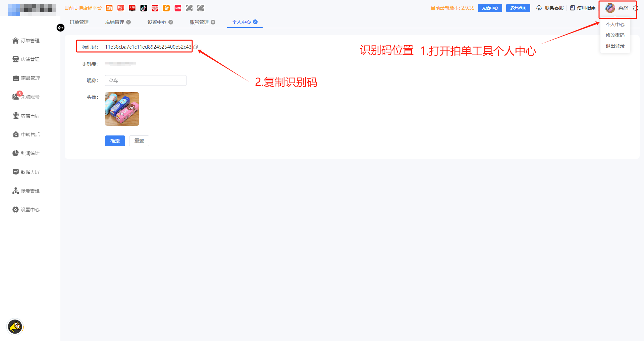Close the 店铺管理 tab

click(x=128, y=22)
